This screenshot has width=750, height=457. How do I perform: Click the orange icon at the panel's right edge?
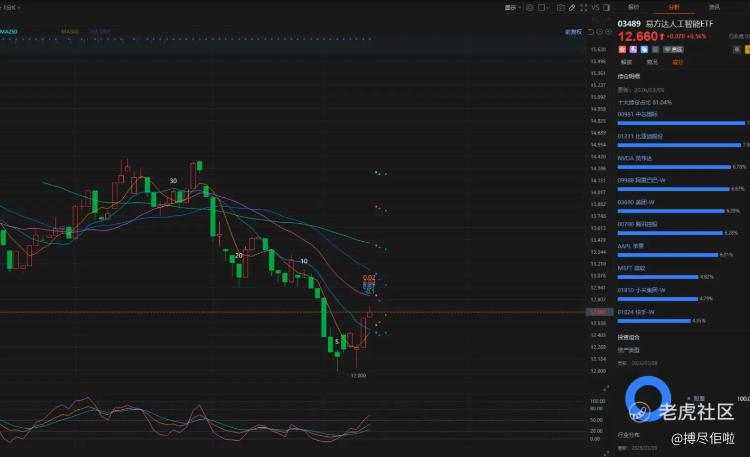(x=747, y=49)
